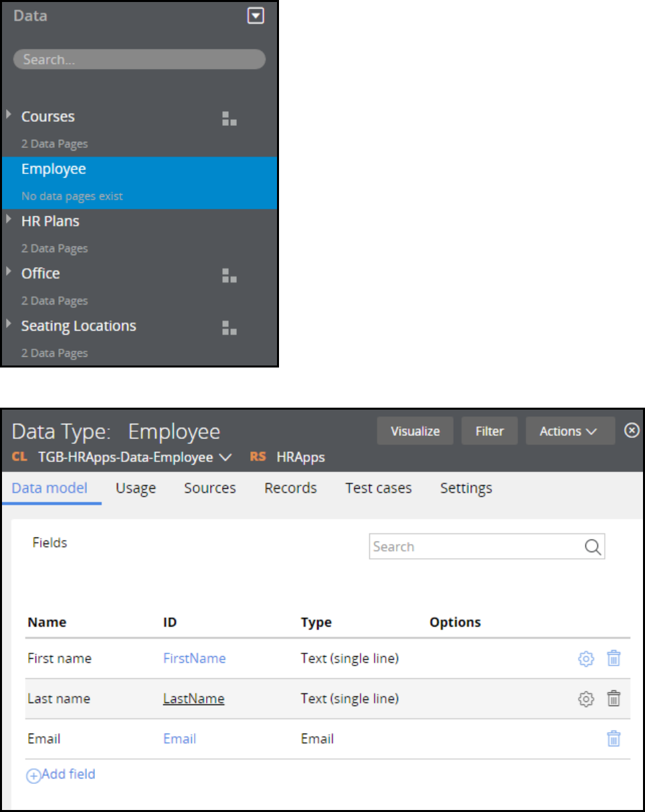The image size is (645, 812).
Task: Expand the TGB-HRApps-Data-Employee class menu
Action: [x=225, y=458]
